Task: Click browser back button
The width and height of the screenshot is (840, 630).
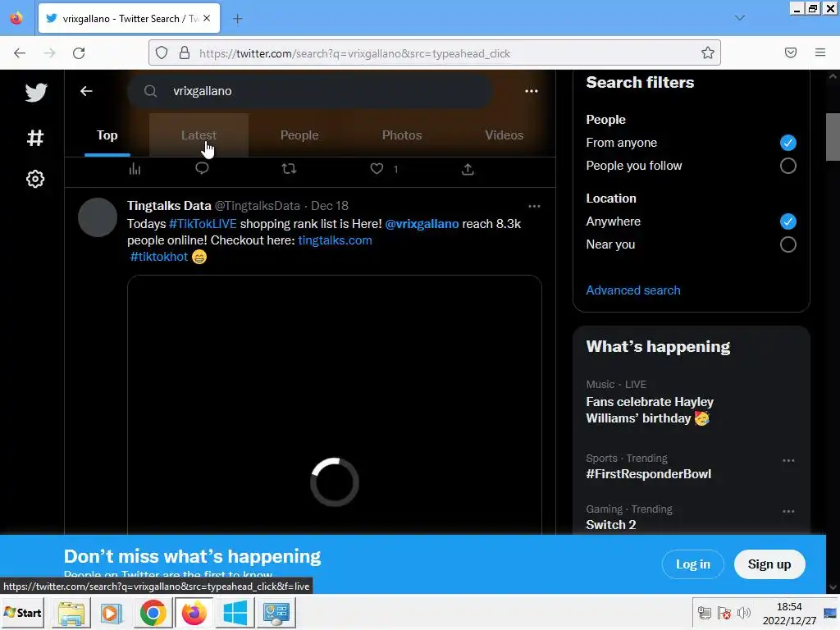Action: click(20, 53)
